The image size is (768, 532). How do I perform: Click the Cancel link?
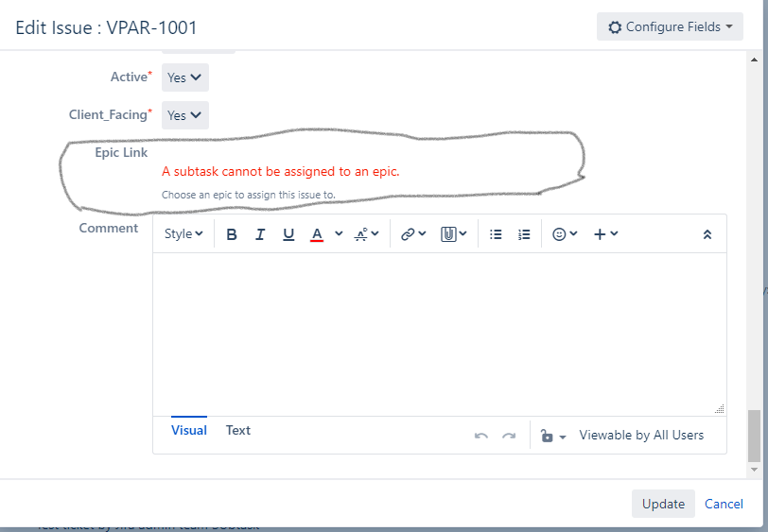(x=724, y=504)
